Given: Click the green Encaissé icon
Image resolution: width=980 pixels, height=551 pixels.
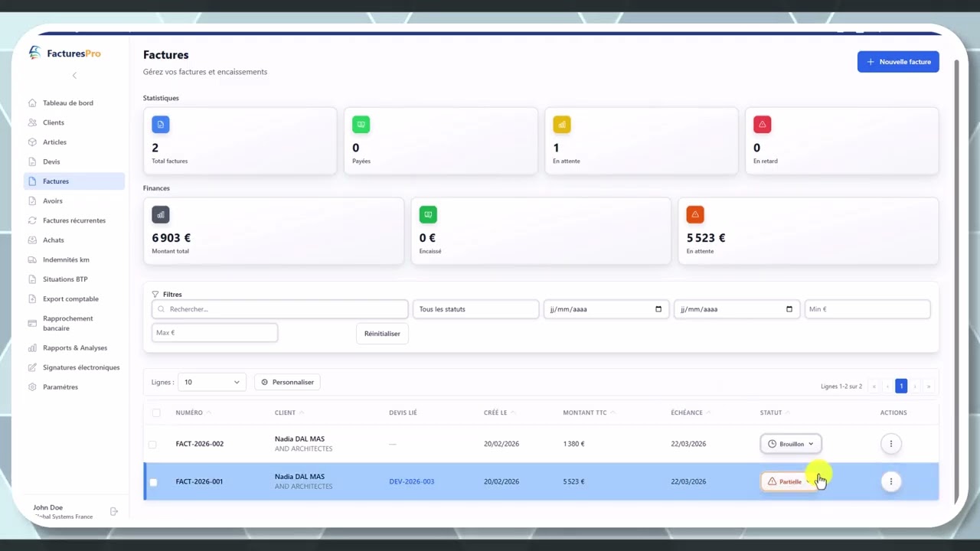Looking at the screenshot, I should tap(428, 214).
